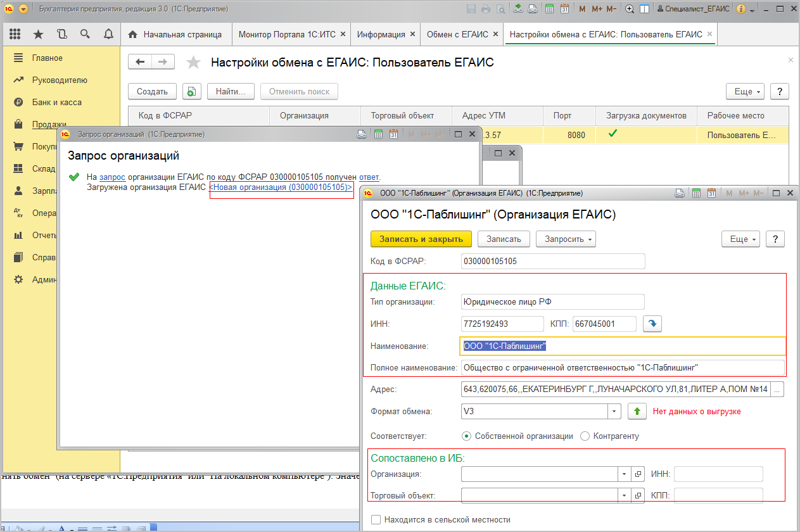Open Банк и касса section
Image resolution: width=800 pixels, height=532 pixels.
point(57,102)
